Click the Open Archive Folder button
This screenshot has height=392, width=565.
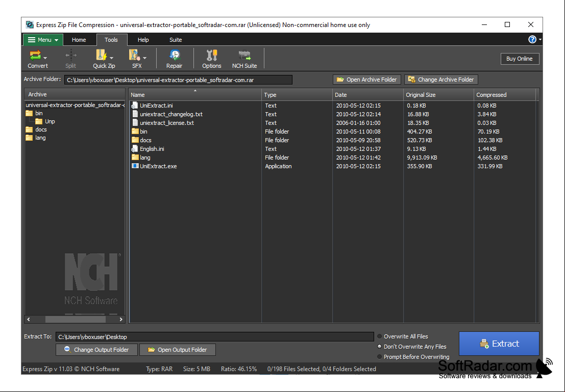(x=367, y=80)
